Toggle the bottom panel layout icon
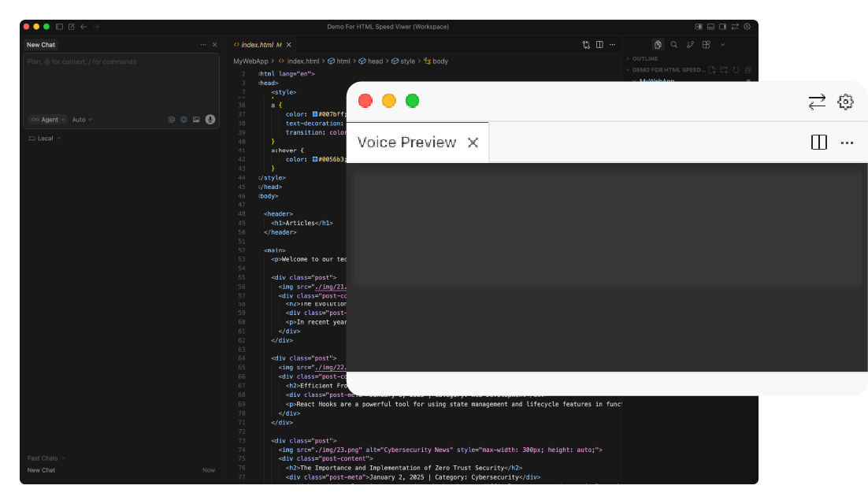 pyautogui.click(x=710, y=27)
